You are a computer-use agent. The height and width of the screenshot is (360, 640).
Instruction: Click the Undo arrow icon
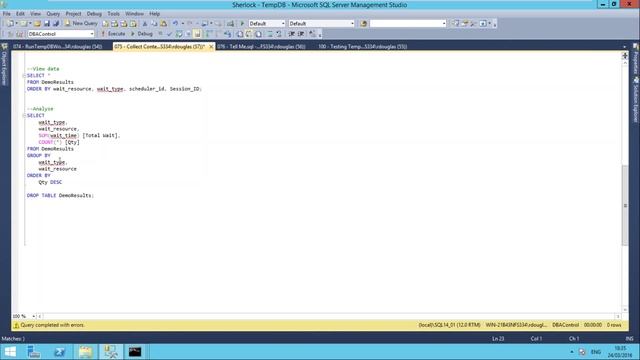click(x=175, y=24)
